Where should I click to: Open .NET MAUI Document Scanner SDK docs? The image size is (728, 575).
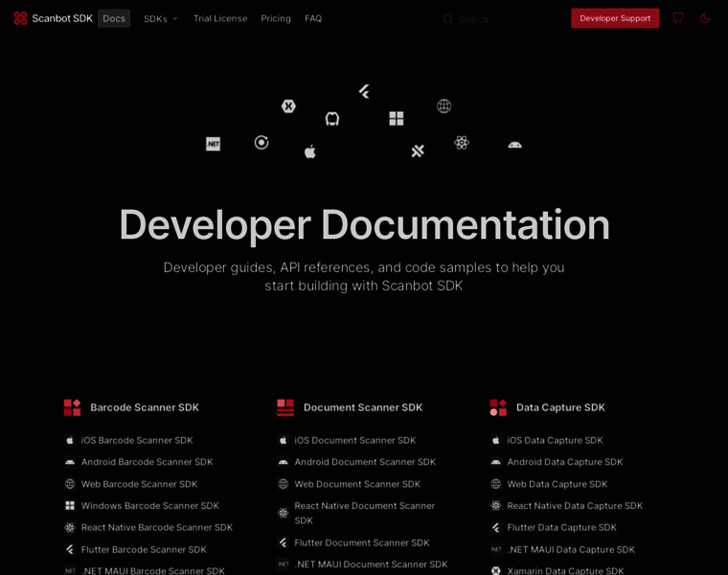(x=371, y=564)
